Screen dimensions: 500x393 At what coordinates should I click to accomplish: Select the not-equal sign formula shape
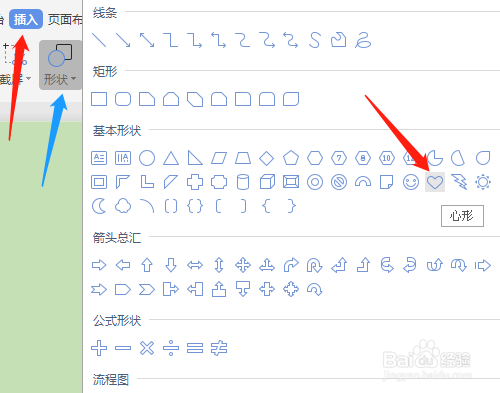(219, 348)
